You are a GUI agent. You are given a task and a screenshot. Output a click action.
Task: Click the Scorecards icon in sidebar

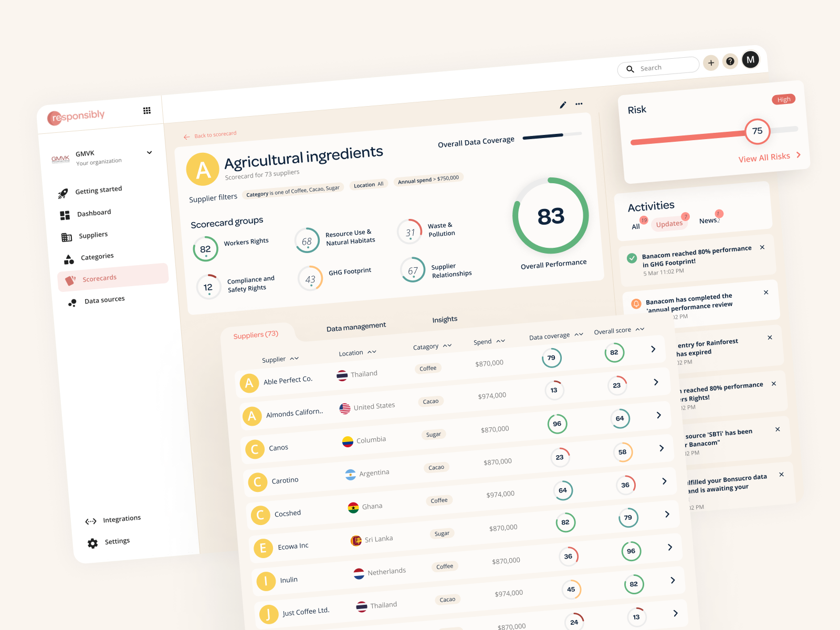(x=70, y=280)
